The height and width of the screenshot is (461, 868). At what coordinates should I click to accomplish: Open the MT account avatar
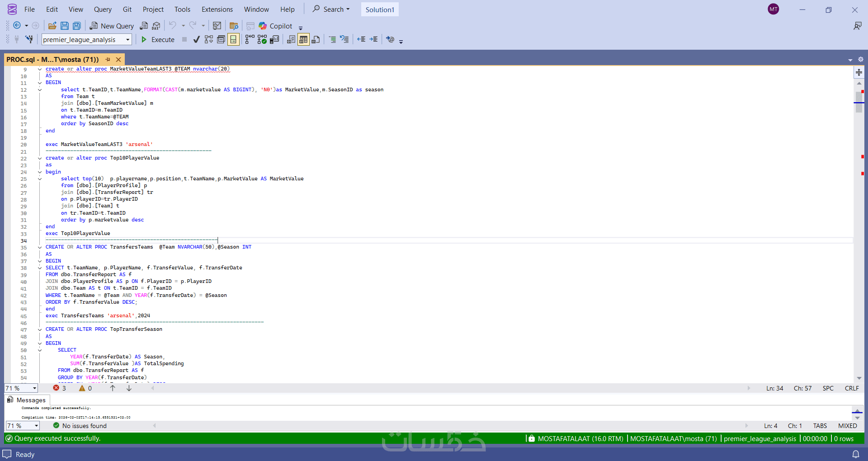click(774, 9)
